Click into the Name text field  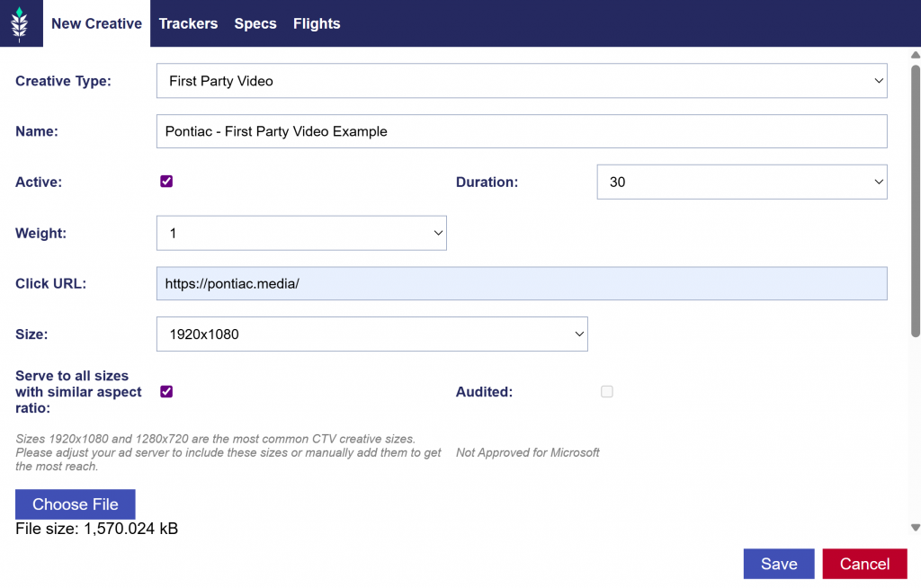coord(522,131)
